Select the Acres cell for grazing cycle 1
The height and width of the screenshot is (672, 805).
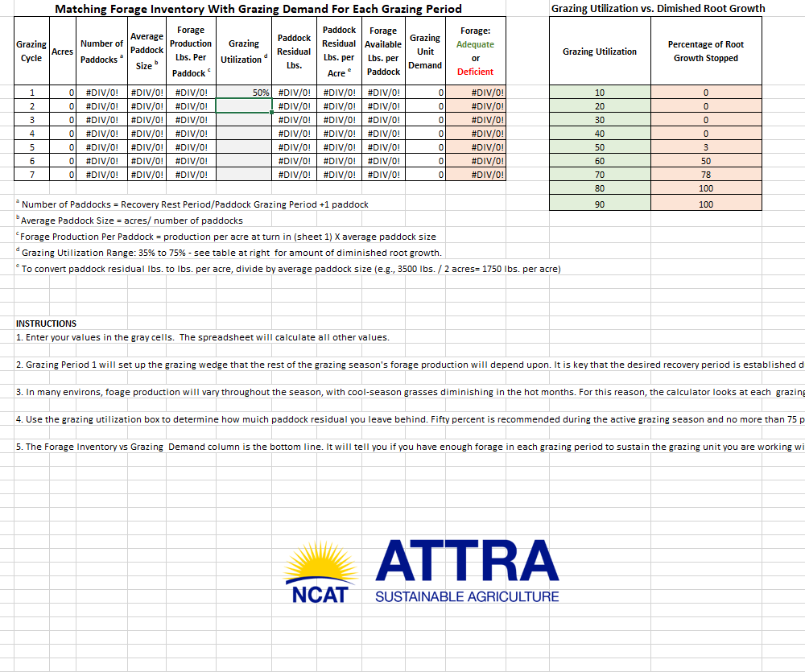tap(62, 93)
